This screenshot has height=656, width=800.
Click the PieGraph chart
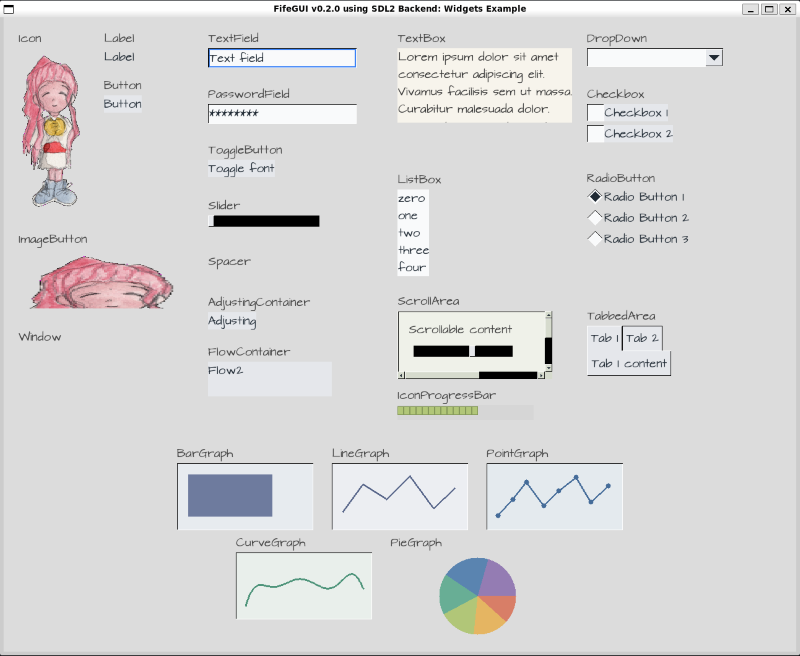pyautogui.click(x=477, y=595)
